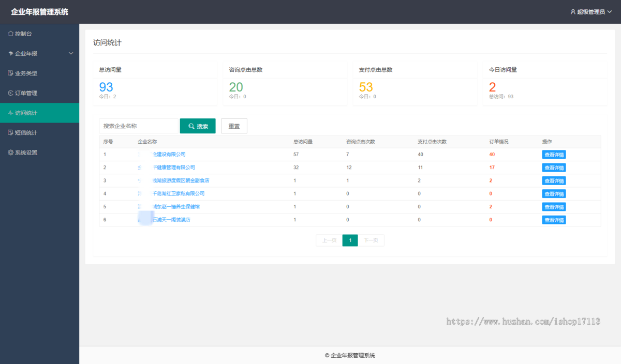Viewport: 621px width, 364px height.
Task: Open 系统设置 menu item
Action: click(x=39, y=153)
